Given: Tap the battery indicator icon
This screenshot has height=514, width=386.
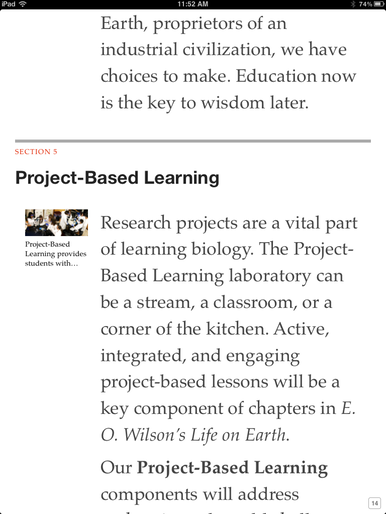Looking at the screenshot, I should pyautogui.click(x=379, y=4).
